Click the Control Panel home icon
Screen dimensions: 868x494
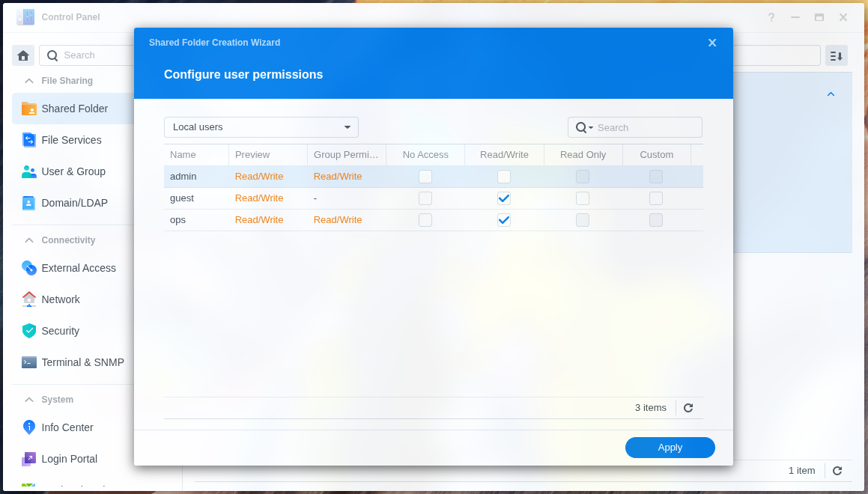pyautogui.click(x=23, y=55)
